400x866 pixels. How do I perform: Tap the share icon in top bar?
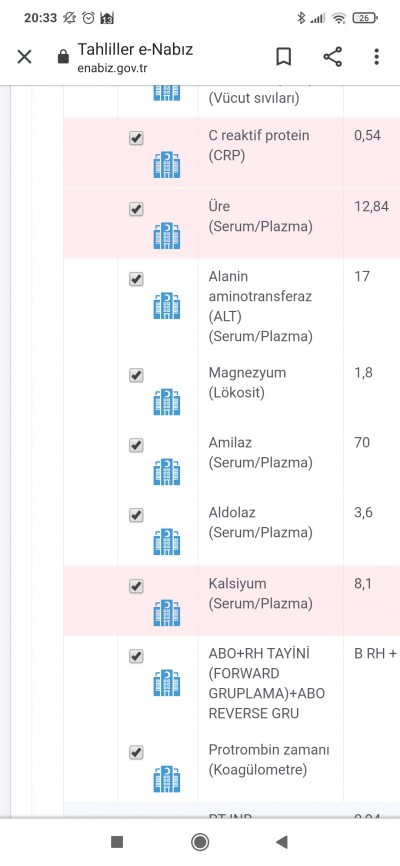coord(332,56)
